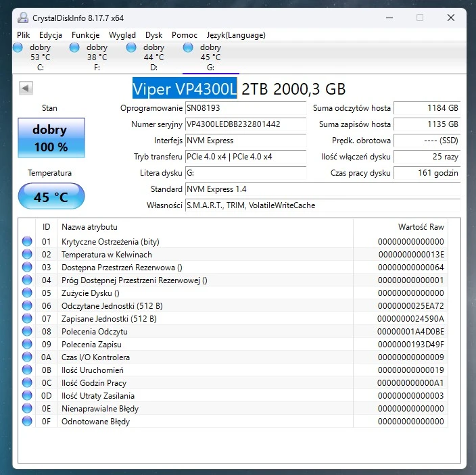Click the Nazwa atrybutu column header

coord(89,227)
